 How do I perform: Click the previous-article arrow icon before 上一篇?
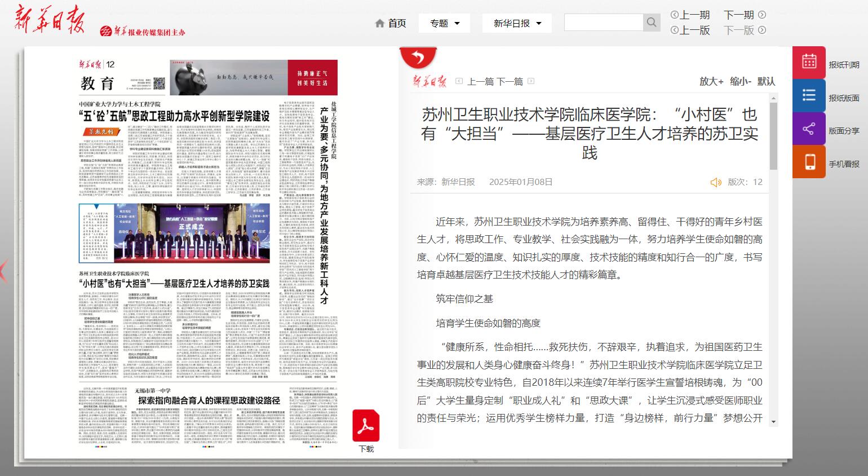click(x=459, y=81)
